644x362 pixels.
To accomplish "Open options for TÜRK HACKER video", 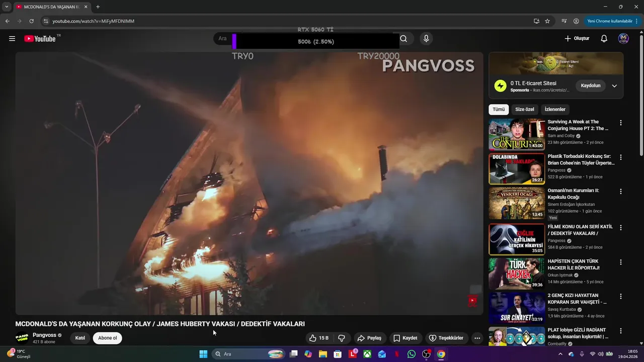I will tap(620, 262).
